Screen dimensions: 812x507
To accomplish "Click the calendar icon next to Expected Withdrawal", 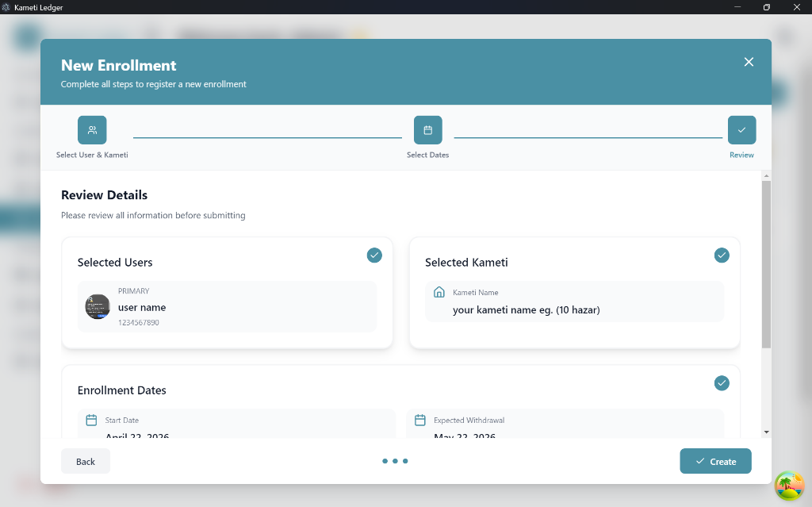I will coord(420,420).
